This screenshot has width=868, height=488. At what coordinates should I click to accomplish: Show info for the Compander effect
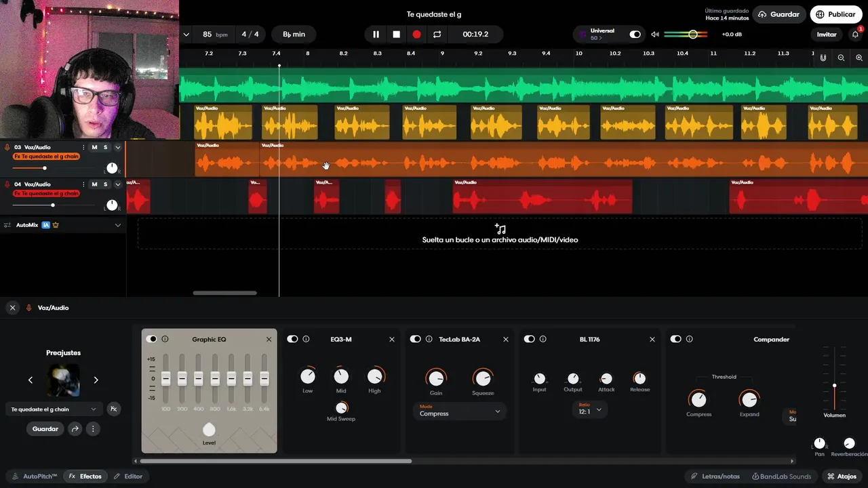pos(690,339)
